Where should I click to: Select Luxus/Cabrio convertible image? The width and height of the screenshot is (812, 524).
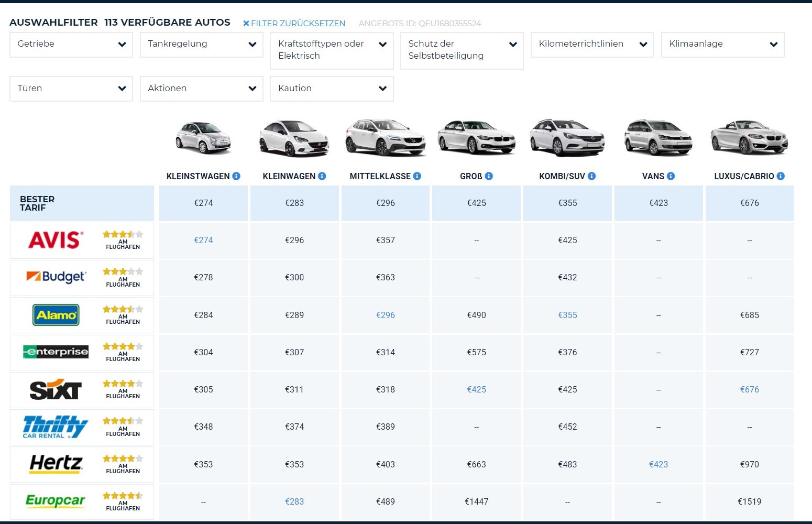point(749,137)
